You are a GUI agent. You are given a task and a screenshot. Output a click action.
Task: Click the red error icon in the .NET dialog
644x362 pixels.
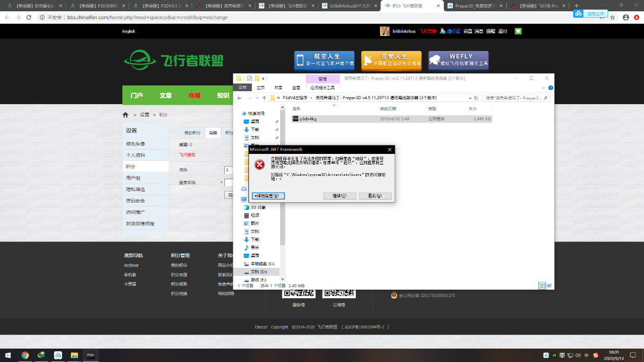(x=259, y=165)
